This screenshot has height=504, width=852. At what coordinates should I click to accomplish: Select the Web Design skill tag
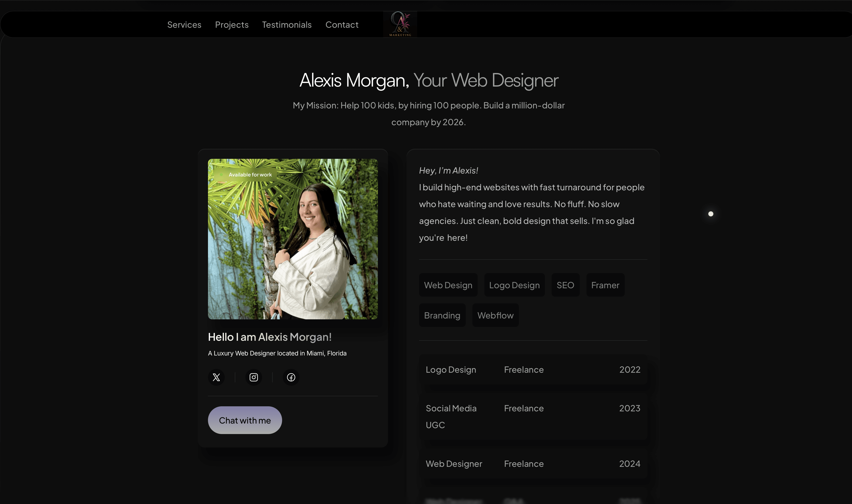coord(448,285)
